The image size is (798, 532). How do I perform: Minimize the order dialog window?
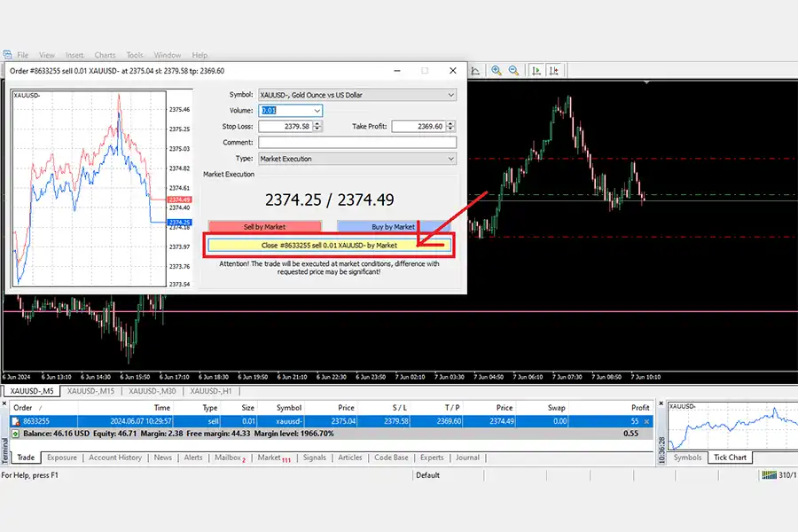tap(397, 71)
